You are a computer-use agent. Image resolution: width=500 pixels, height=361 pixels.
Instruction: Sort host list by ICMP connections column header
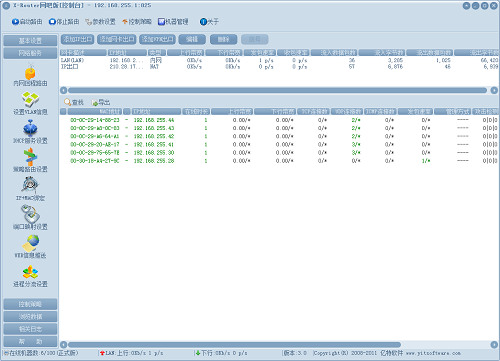(x=380, y=111)
